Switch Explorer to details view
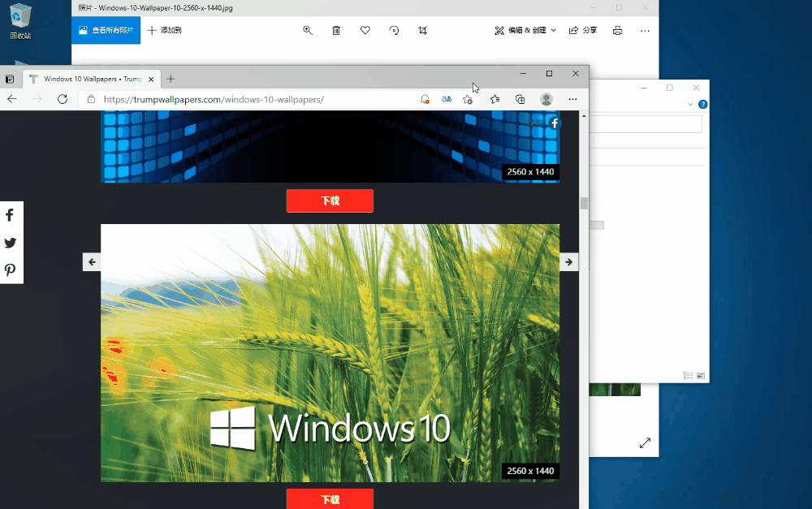Viewport: 812px width, 509px height. point(689,375)
